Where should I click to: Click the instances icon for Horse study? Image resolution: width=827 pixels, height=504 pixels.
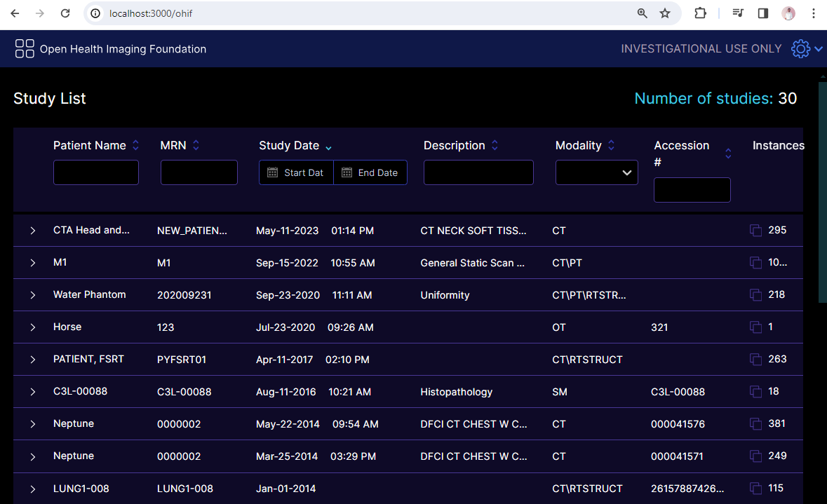[755, 327]
